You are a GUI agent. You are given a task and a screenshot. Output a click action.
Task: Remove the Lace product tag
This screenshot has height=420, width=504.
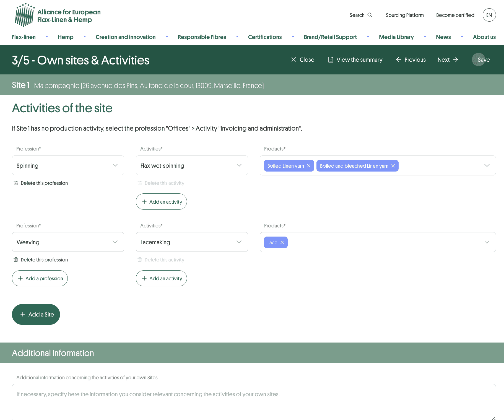[282, 242]
